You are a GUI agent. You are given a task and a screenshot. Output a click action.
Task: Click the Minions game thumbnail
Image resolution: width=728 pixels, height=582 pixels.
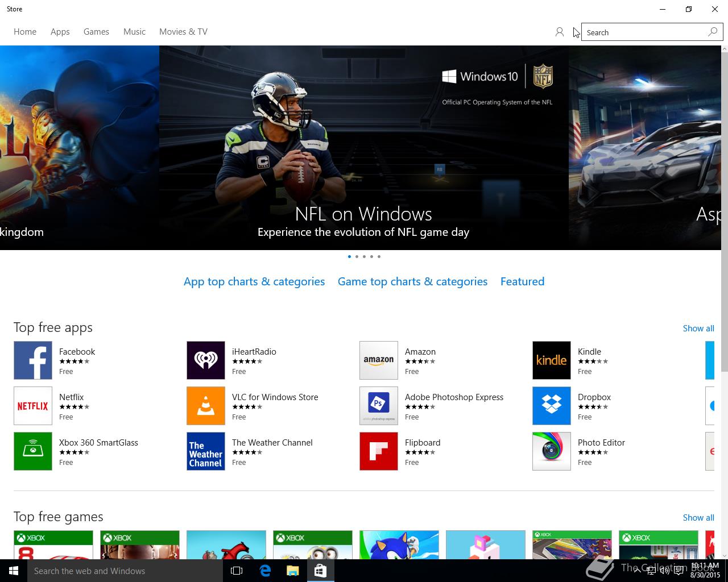tap(313, 545)
